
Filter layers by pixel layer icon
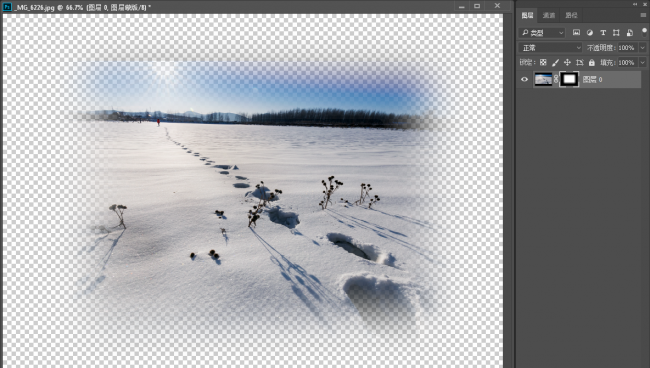(576, 32)
